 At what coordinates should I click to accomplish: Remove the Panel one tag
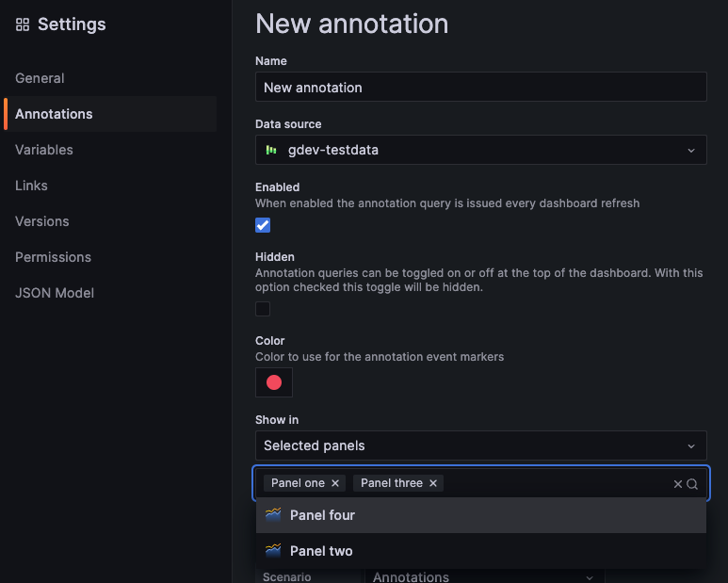click(335, 483)
